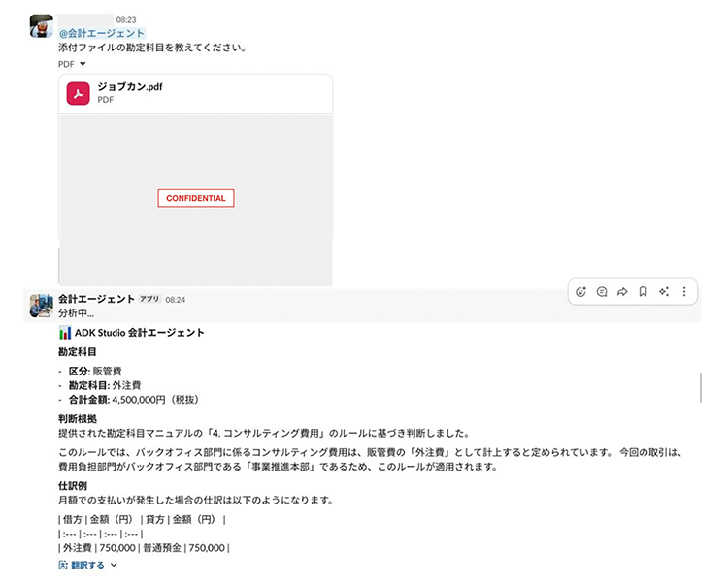This screenshot has height=585, width=728.
Task: Click the vertical scrollbar thumb
Action: 701,387
